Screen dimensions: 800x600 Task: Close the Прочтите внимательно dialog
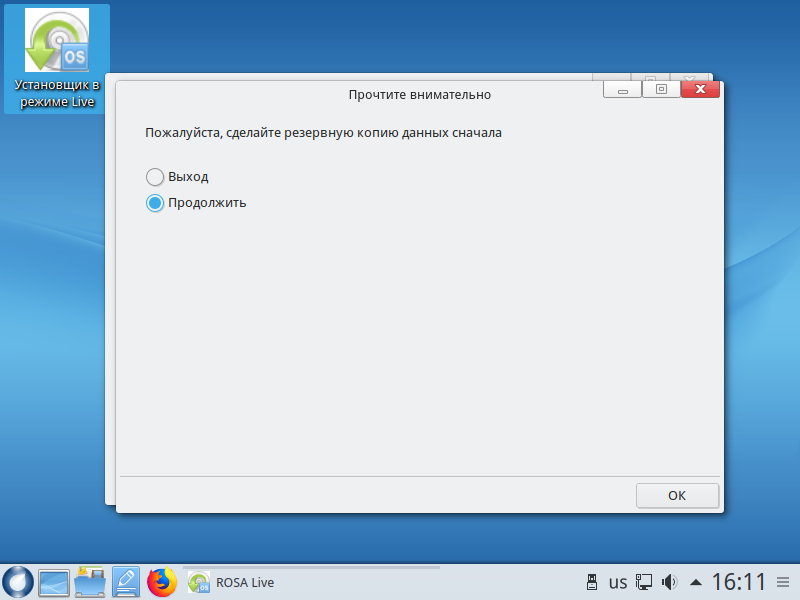coord(700,90)
